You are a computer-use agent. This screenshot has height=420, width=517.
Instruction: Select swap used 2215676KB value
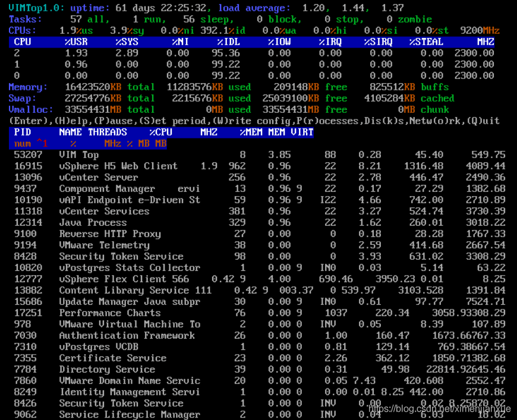197,98
